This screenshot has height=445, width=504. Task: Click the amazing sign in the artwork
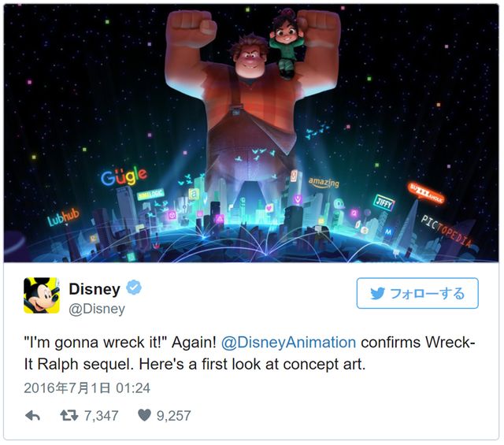click(324, 183)
